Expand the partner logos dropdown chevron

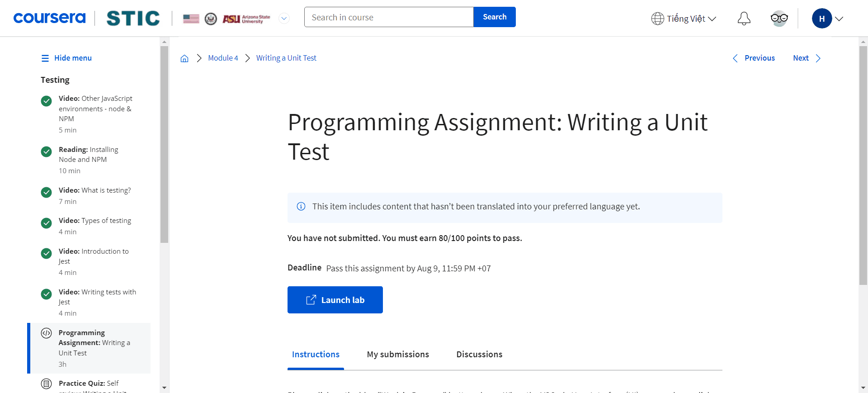[x=284, y=19]
